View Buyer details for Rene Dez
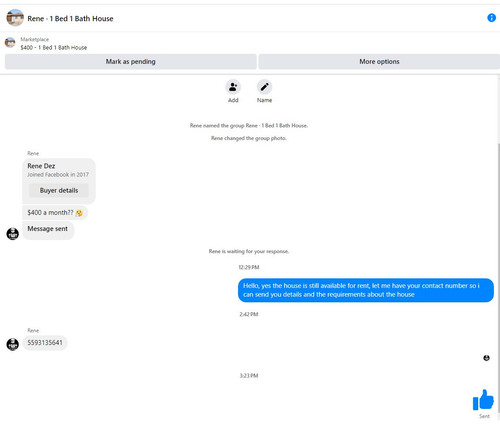Viewport: 500px width, 424px height. [59, 190]
